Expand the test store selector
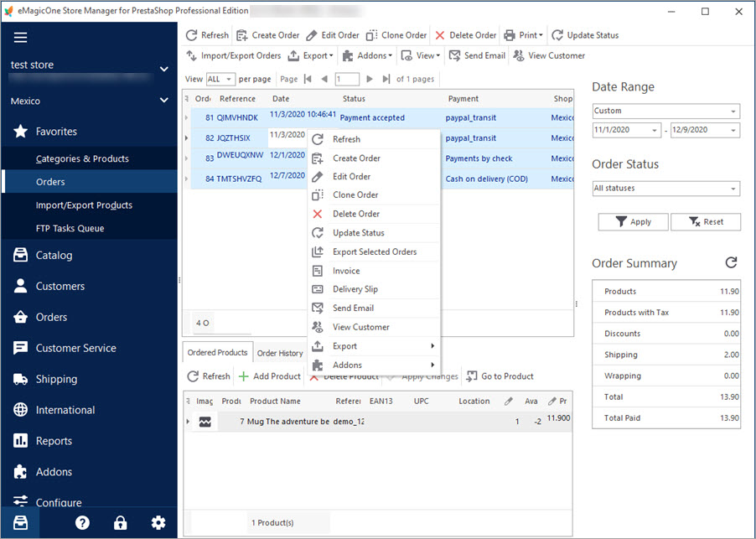The height and width of the screenshot is (539, 756). coord(164,69)
